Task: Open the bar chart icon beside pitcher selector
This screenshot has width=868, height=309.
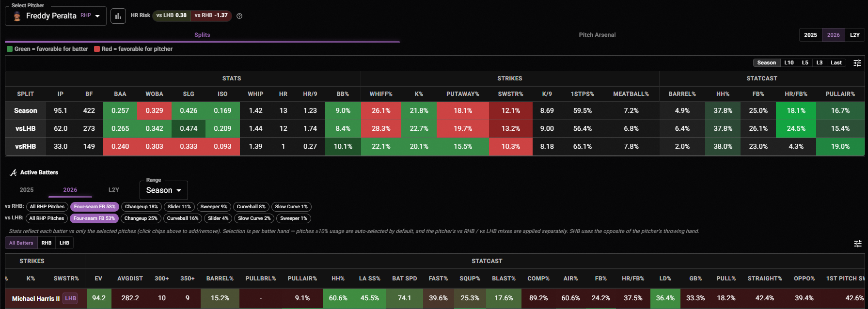Action: pyautogui.click(x=118, y=16)
